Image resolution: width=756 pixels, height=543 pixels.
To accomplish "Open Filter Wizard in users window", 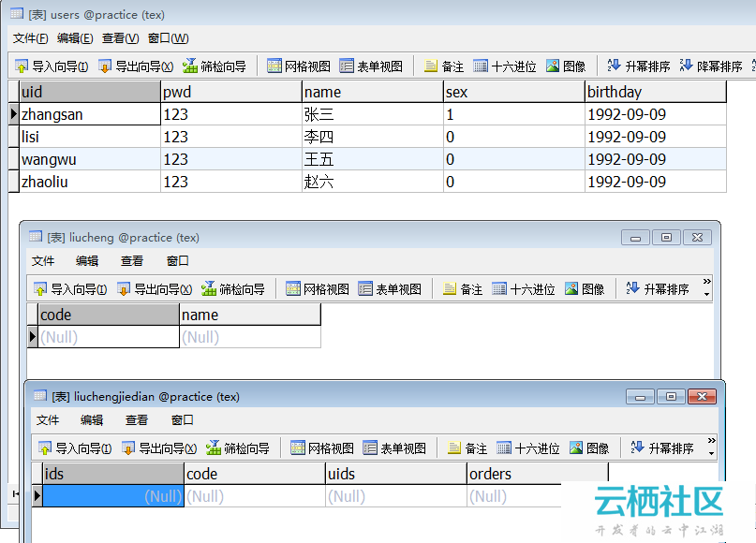I will tap(215, 66).
